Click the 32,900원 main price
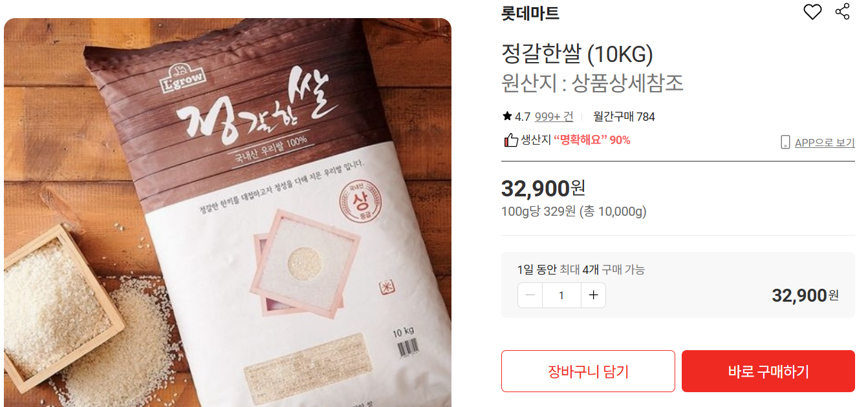868x407 pixels. click(x=543, y=188)
